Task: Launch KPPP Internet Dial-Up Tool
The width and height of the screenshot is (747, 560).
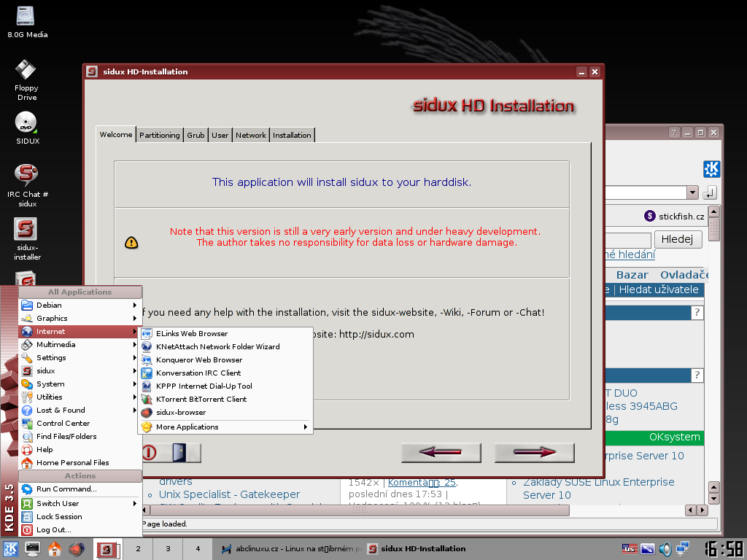Action: click(x=225, y=386)
